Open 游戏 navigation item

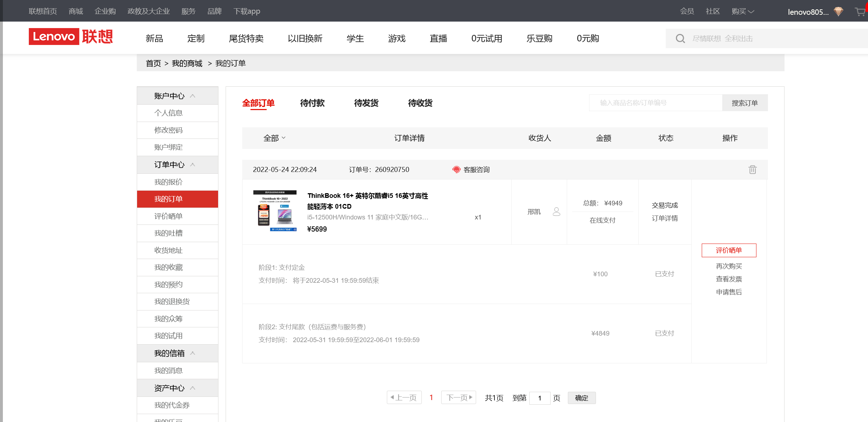pos(397,38)
